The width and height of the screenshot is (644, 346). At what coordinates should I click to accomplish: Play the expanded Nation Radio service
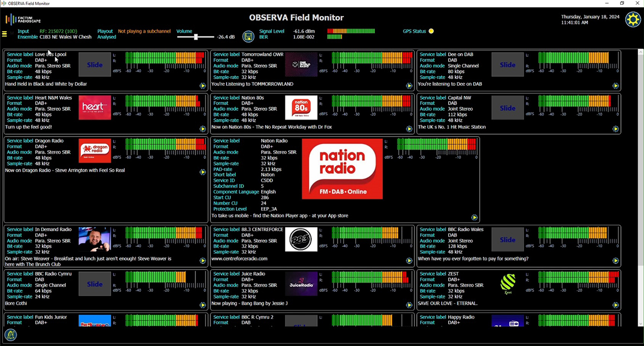click(474, 218)
